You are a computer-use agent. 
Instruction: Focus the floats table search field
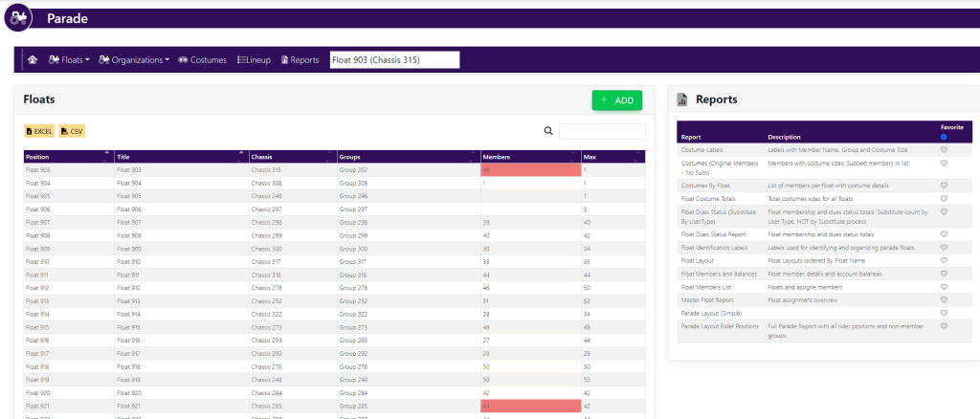pos(601,131)
